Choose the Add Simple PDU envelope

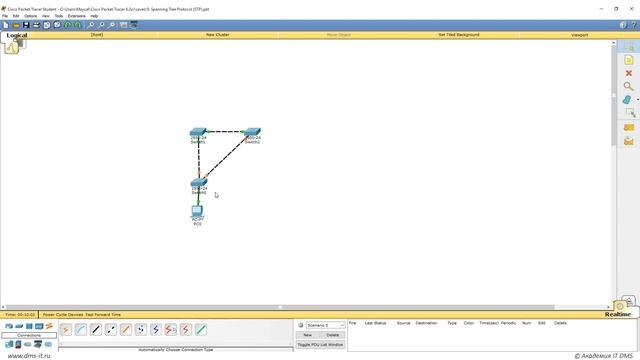(x=629, y=127)
